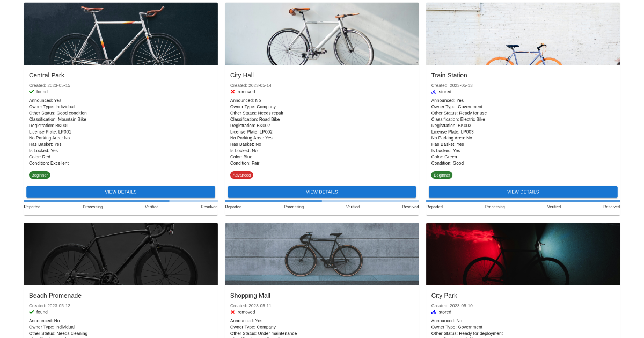The width and height of the screenshot is (644, 338).
Task: Click the blue stored bike icon on Train Station card
Action: (434, 92)
